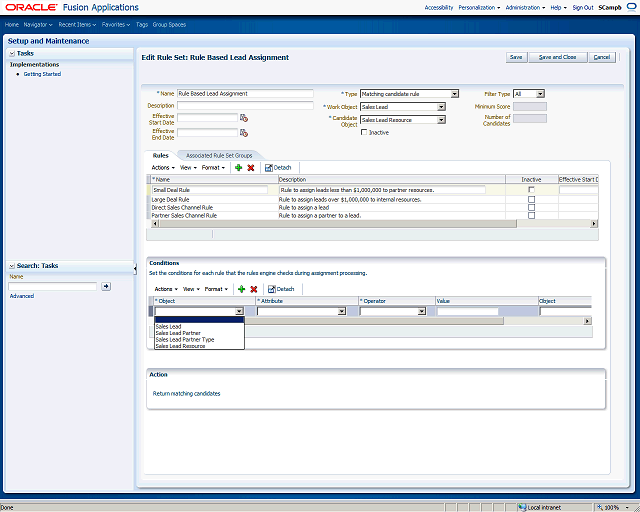Open the Navigator menu
The height and width of the screenshot is (512, 640).
[38, 24]
